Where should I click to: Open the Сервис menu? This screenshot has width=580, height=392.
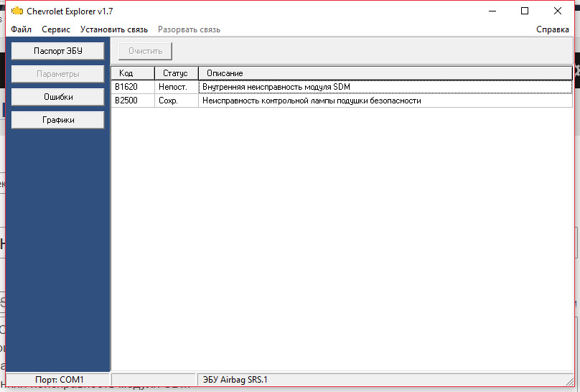tap(56, 29)
